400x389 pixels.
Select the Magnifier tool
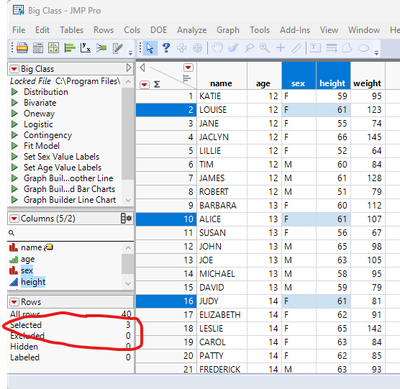click(x=265, y=48)
